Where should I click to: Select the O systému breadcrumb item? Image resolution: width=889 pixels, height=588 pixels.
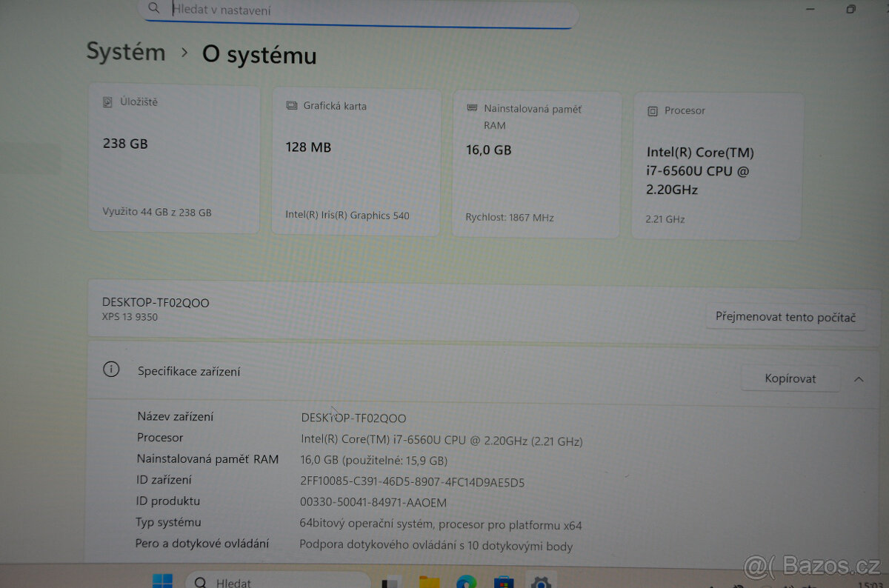pos(259,55)
